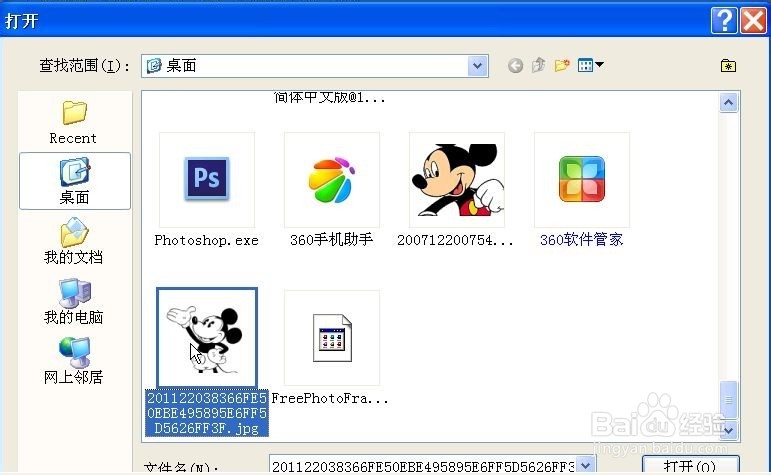Screen dimensions: 771x475
Task: Select the Photoshop.exe thumbnail
Action: [207, 179]
